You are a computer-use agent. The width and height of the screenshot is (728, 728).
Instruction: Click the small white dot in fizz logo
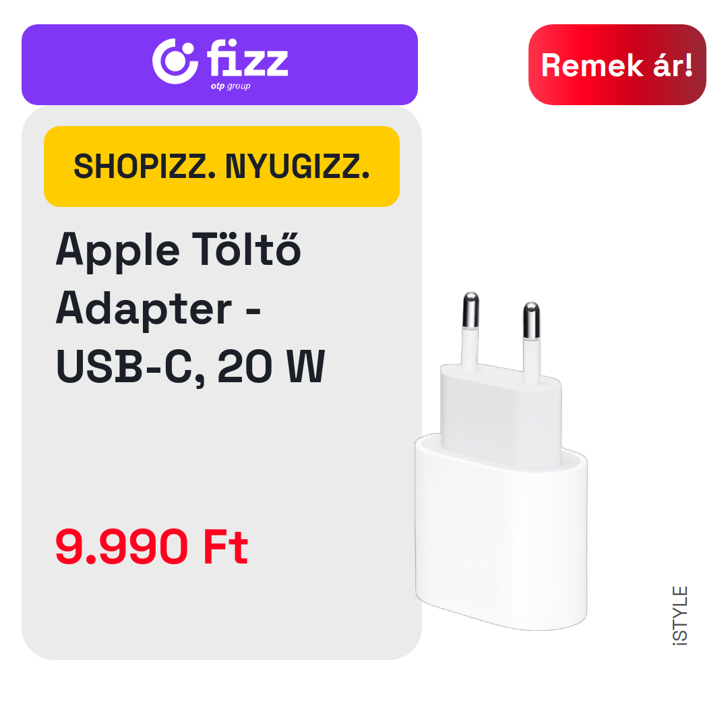(x=189, y=50)
